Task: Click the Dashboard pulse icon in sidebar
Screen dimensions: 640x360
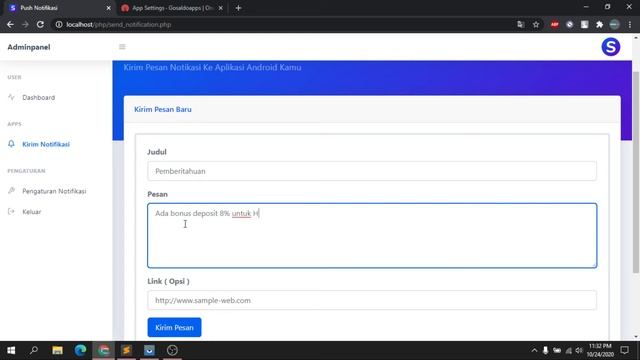Action: click(11, 97)
